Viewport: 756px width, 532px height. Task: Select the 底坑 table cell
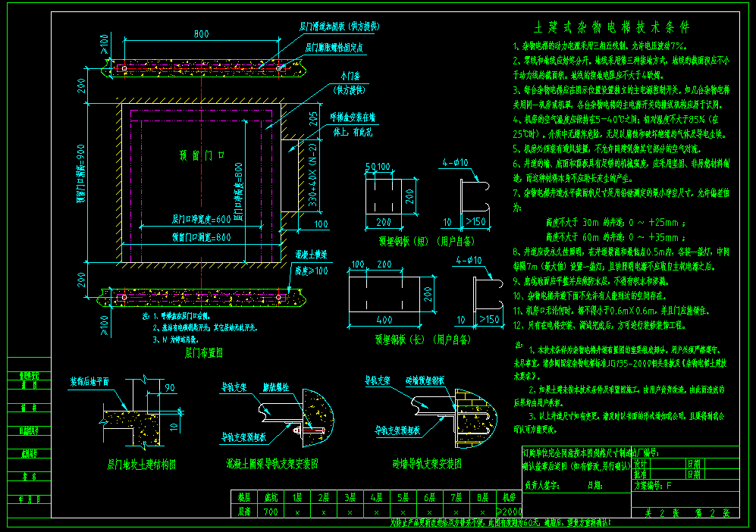pyautogui.click(x=271, y=497)
